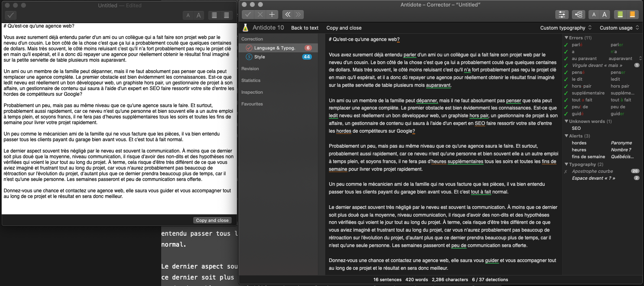Toggle green check for 'pensé' correction
This screenshot has width=644, height=286.
point(566,72)
